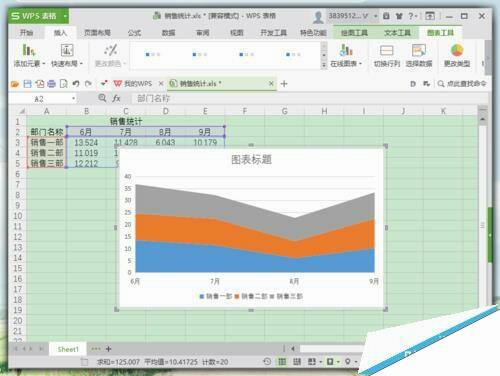Expand the WPS 表格 application menu arrow

[x=65, y=16]
